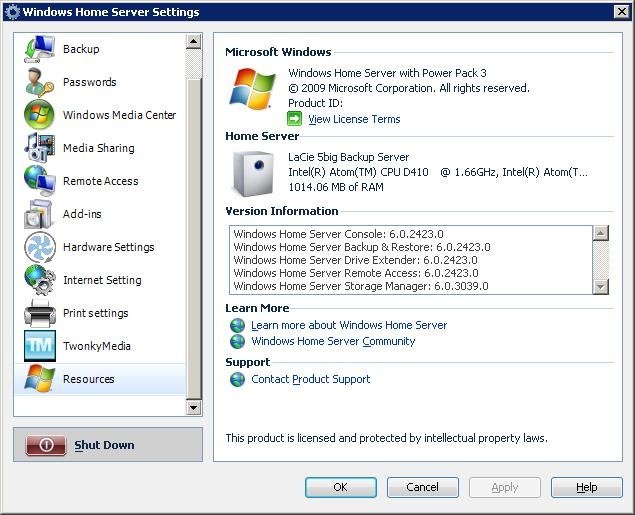Click the Product ID label
635x515 pixels.
click(x=315, y=103)
